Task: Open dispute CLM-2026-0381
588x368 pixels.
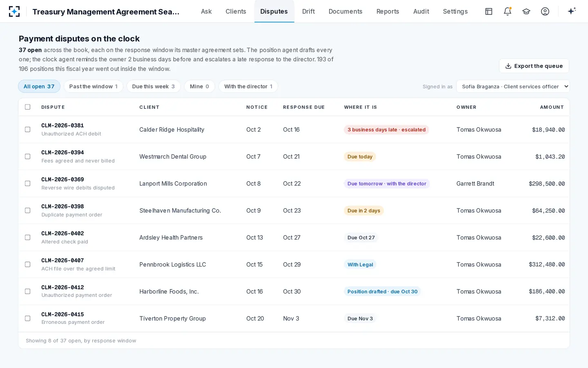Action: 62,126
